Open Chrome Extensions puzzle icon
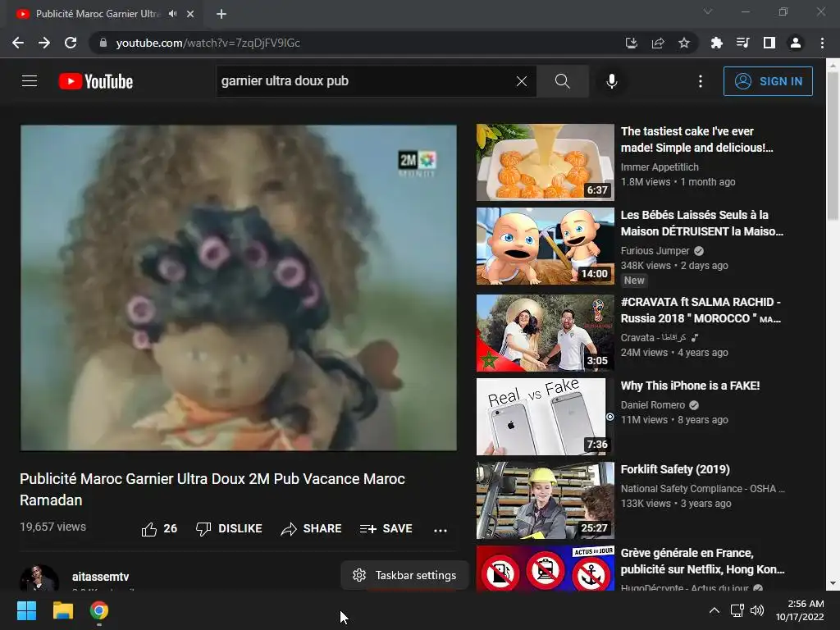The image size is (840, 630). click(x=716, y=43)
